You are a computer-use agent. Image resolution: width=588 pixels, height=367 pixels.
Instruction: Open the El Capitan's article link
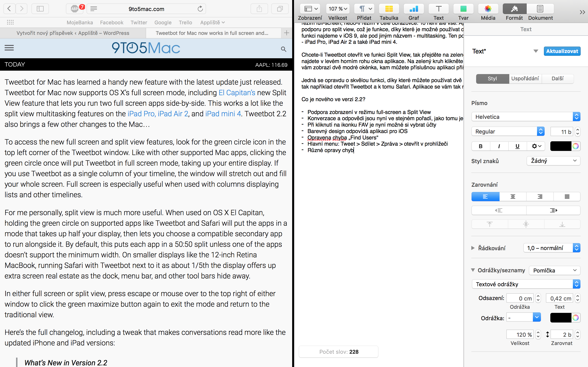click(x=237, y=93)
